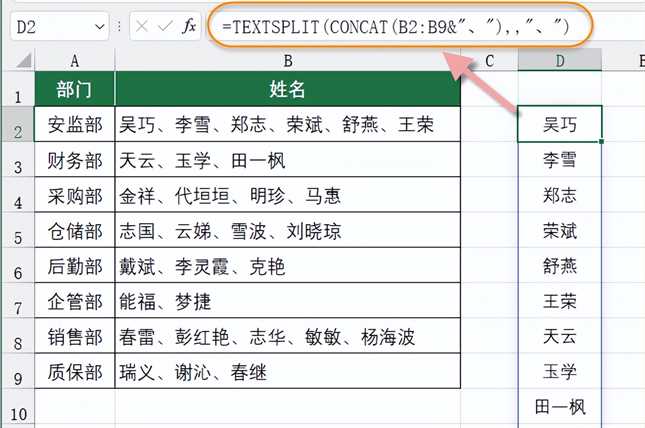Screen dimensions: 645x428
Task: Click the Select All corner triangle
Action: tap(19, 62)
